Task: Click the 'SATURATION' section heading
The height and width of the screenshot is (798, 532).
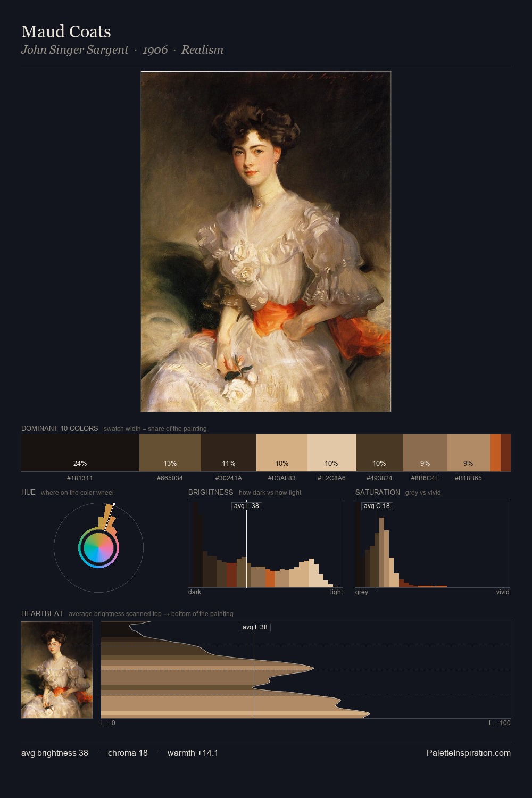Action: pos(378,492)
